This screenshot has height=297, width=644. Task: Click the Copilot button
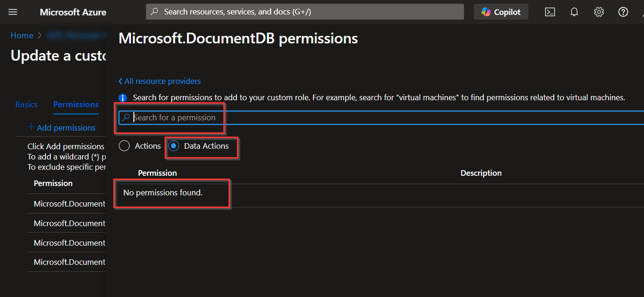[x=501, y=12]
